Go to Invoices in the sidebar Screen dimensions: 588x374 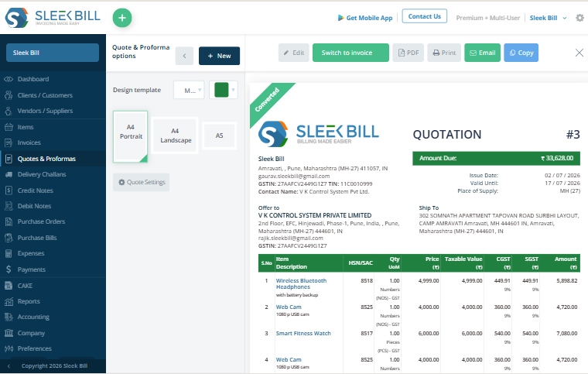tap(29, 142)
